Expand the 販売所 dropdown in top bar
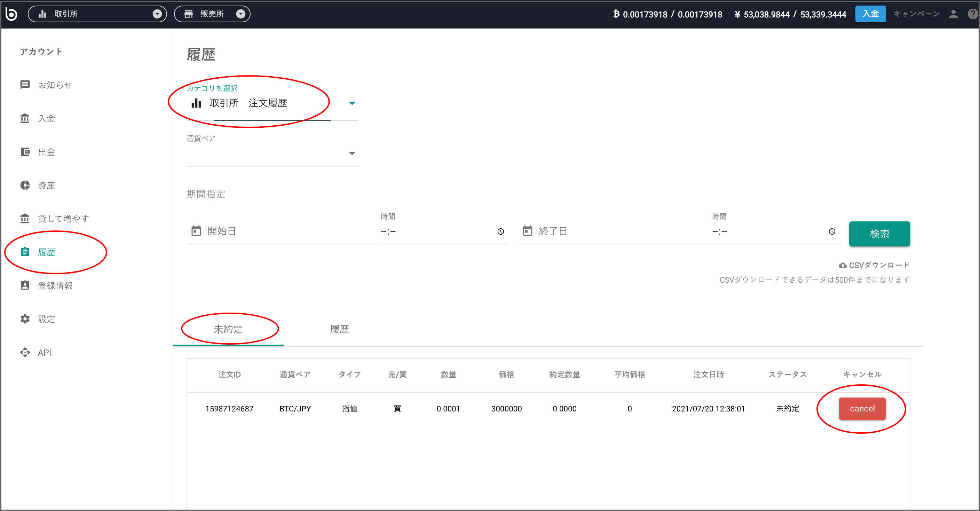980x511 pixels. coord(240,14)
